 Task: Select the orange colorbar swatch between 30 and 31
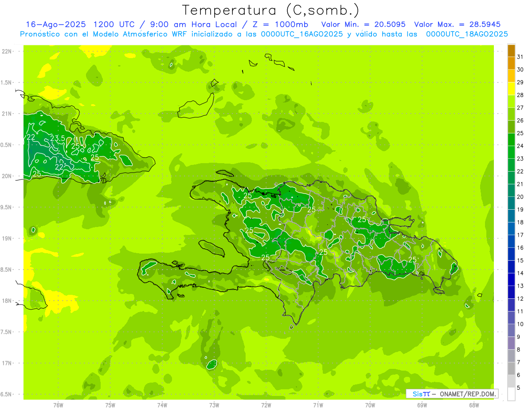[x=511, y=63]
